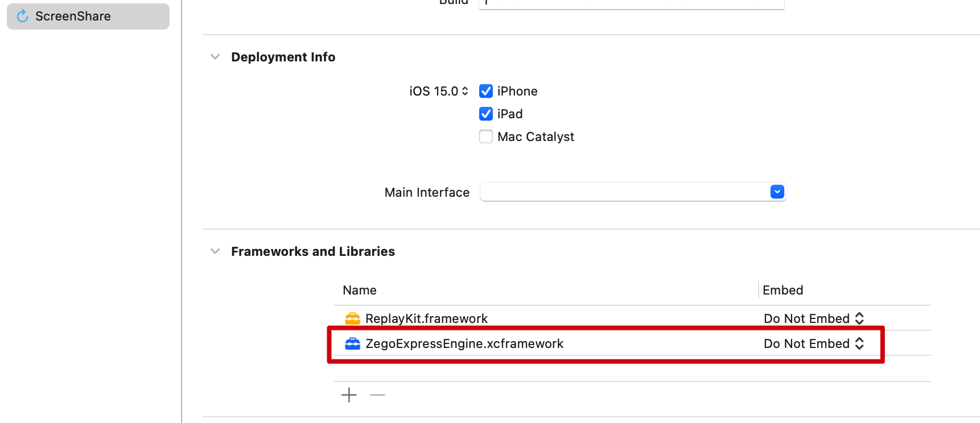Change ReplayKit.framework embed option
Viewport: 980px width, 423px height.
tap(814, 318)
